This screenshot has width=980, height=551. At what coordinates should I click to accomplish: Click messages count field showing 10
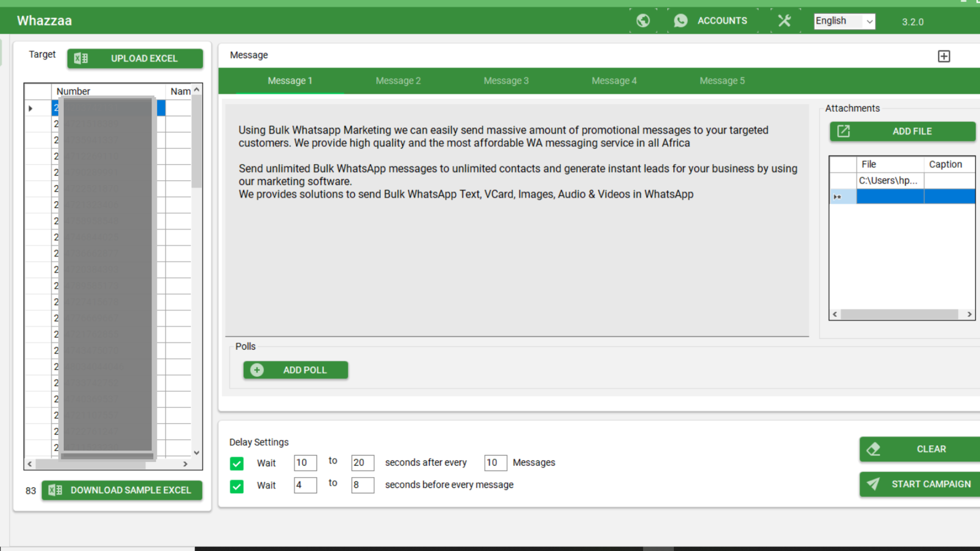[x=495, y=463]
